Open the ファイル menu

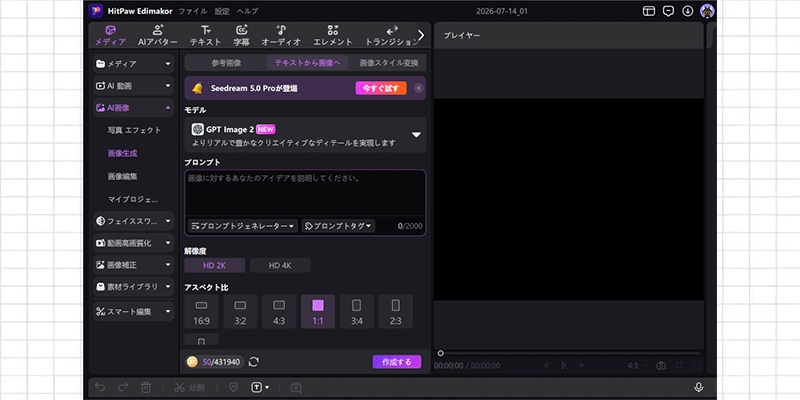click(192, 11)
